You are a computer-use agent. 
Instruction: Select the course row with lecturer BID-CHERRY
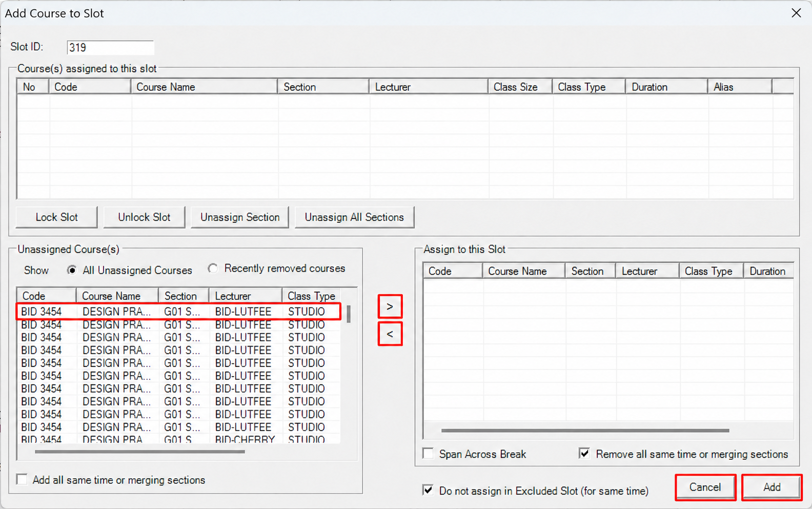point(179,439)
